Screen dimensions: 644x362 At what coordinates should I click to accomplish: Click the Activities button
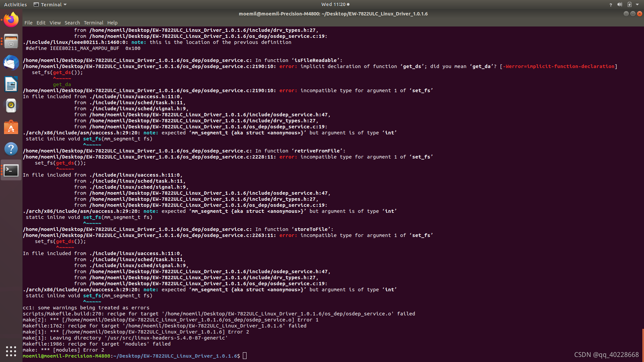point(15,4)
